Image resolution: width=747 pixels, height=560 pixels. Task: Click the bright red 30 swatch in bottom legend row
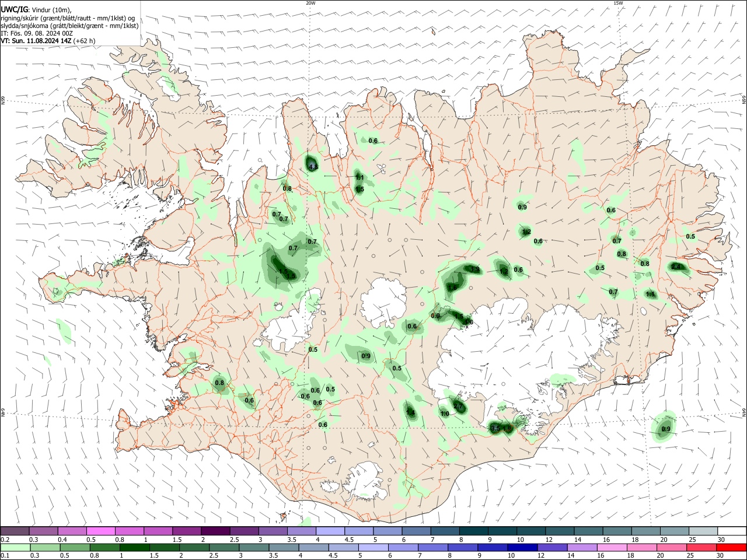[x=732, y=547]
